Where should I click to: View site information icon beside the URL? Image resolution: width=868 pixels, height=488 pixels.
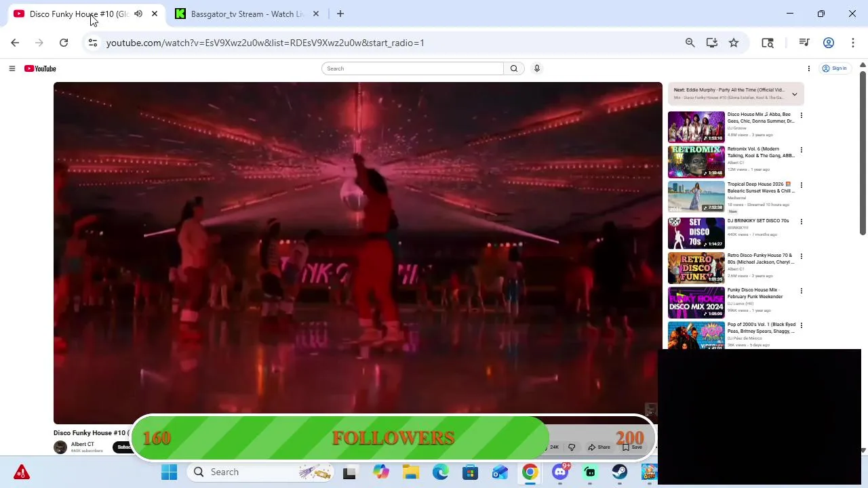[x=93, y=43]
